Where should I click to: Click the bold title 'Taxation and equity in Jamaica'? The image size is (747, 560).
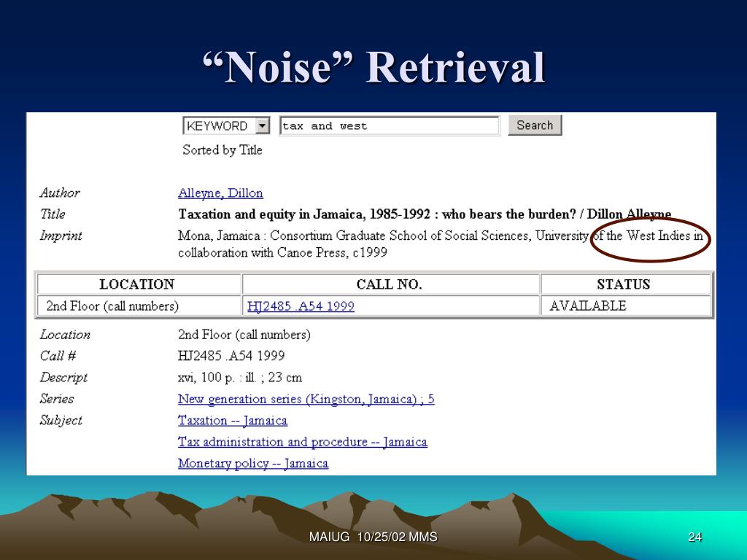(425, 214)
